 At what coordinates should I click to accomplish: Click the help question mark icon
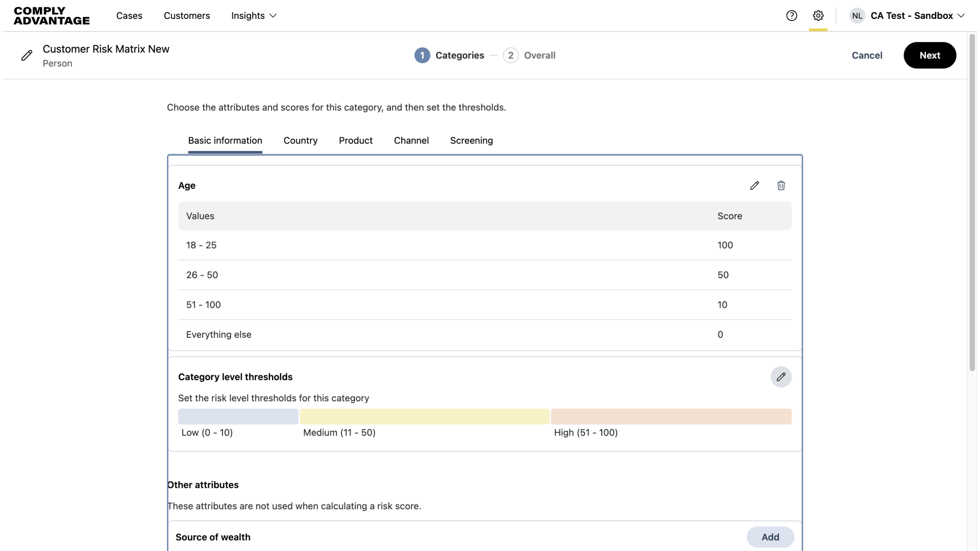(x=792, y=16)
